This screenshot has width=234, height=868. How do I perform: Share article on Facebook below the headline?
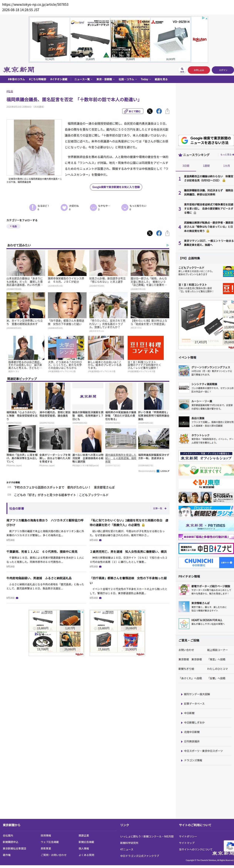click(159, 111)
